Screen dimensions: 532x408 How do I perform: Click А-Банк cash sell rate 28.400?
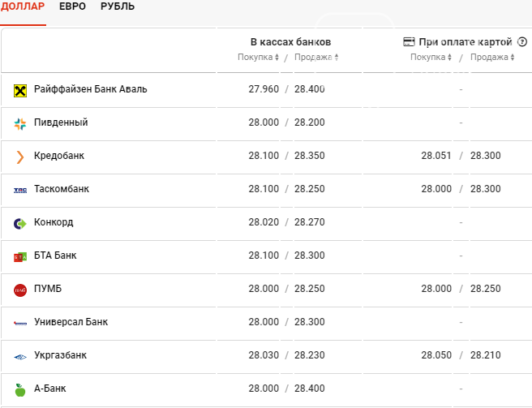(310, 389)
